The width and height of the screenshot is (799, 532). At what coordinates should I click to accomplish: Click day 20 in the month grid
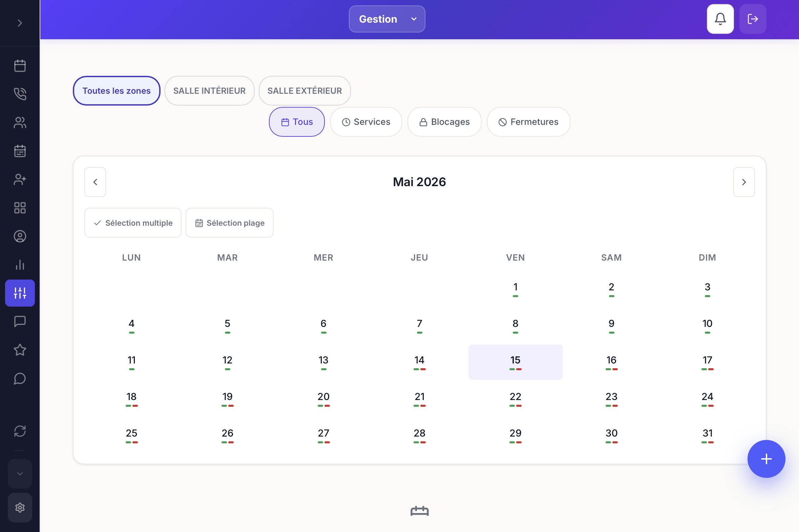click(323, 399)
